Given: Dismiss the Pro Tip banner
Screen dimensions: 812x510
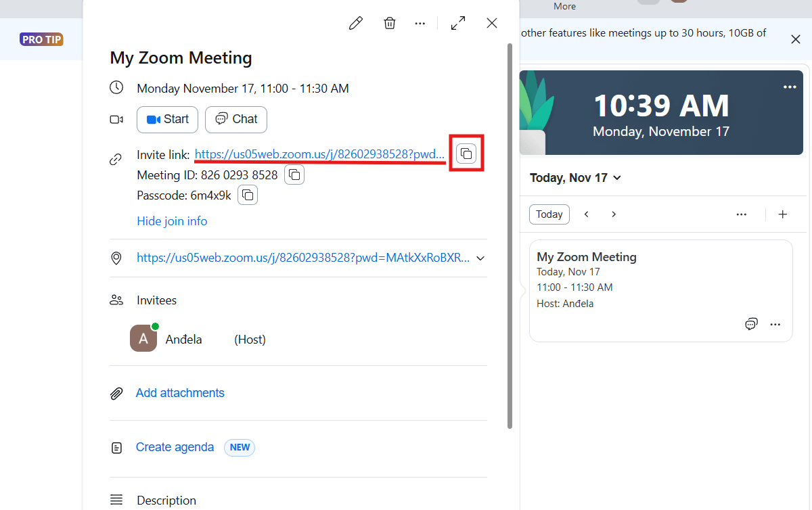Looking at the screenshot, I should (796, 39).
